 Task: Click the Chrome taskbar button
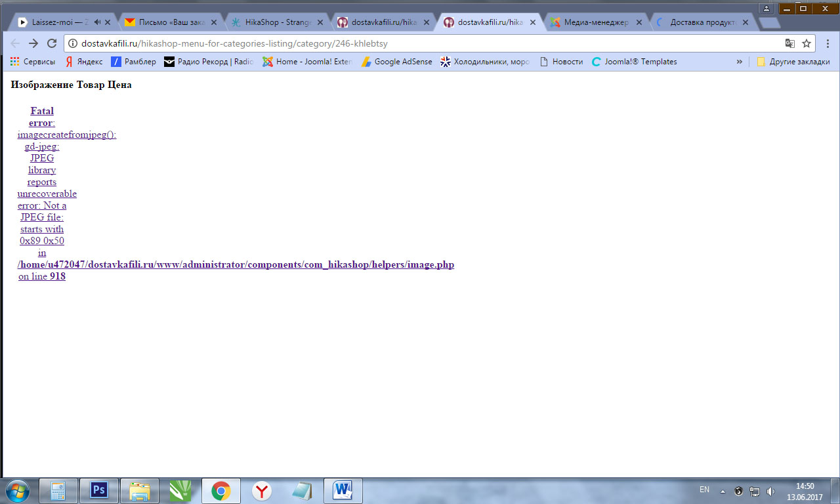220,491
